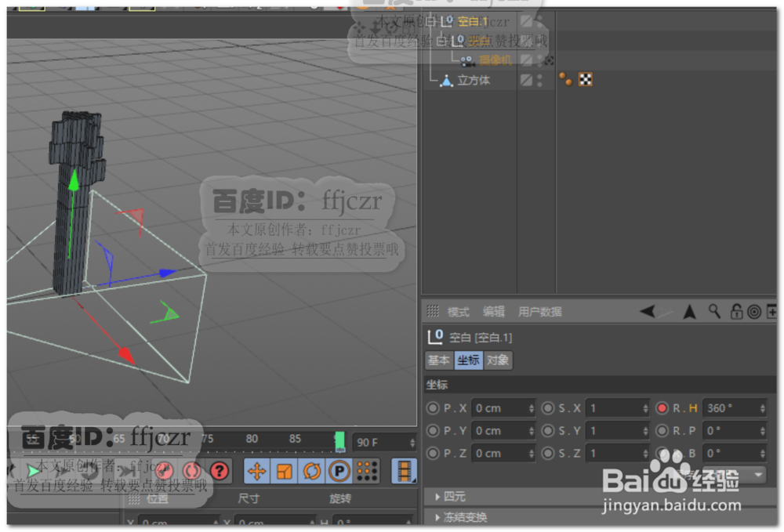Toggle the red R.H keyframe circle
Screen dimensions: 784x532
(x=662, y=408)
